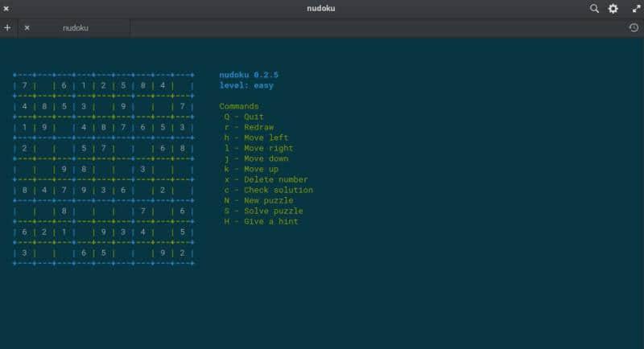This screenshot has height=349, width=644.
Task: Close the nudoku tab
Action: [x=27, y=27]
